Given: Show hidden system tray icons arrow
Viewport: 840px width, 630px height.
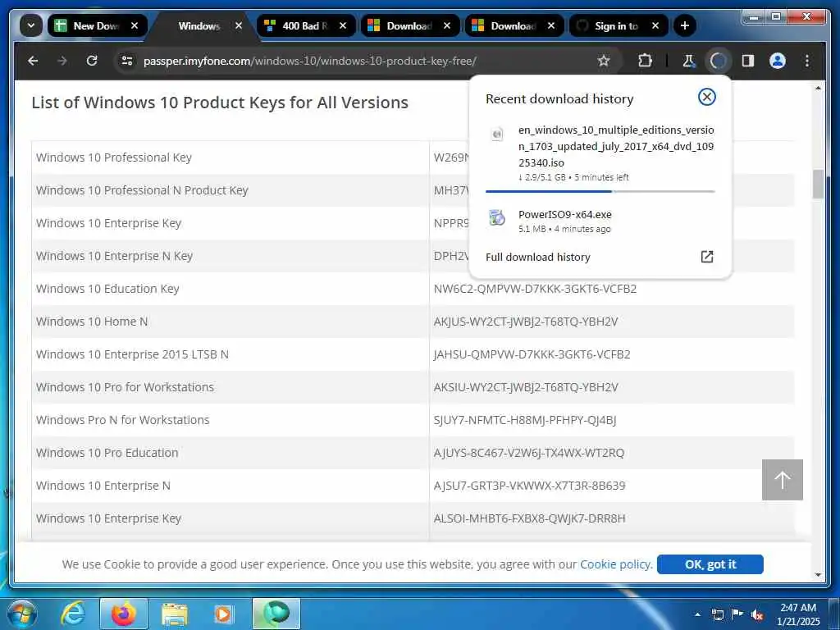Looking at the screenshot, I should point(697,614).
